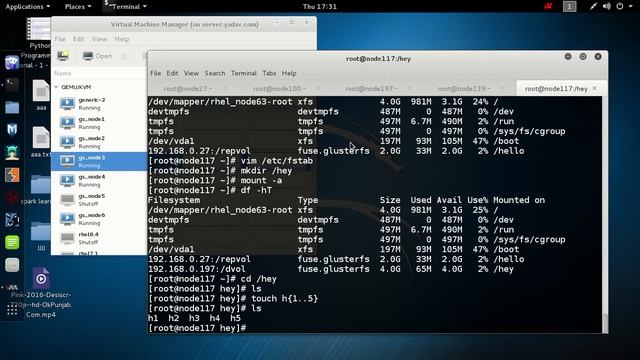Open Help menu in Virtual Machine Manager

(x=122, y=39)
